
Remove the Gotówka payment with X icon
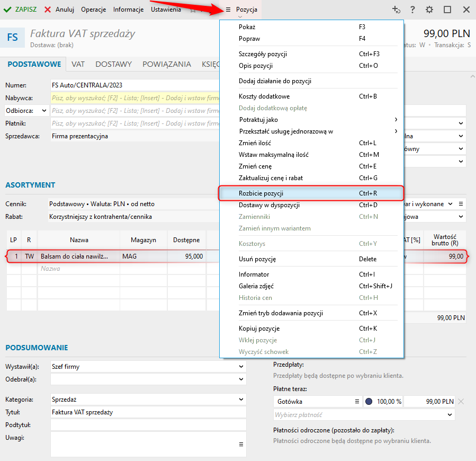[461, 402]
